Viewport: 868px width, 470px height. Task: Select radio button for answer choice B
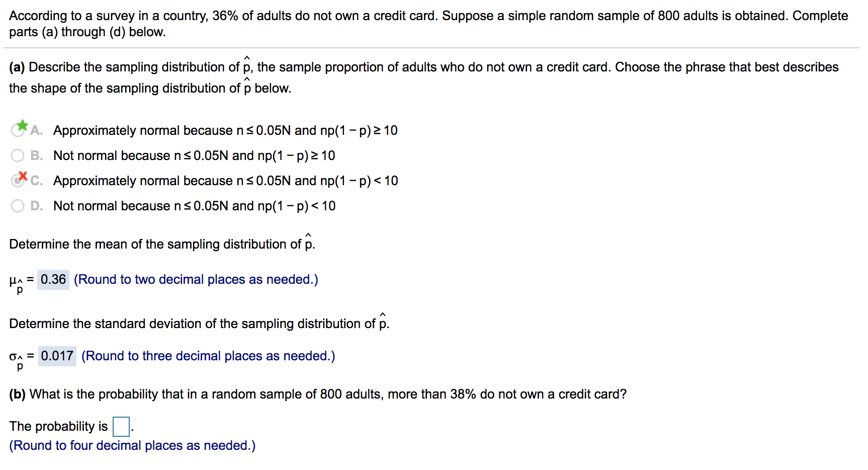(x=17, y=155)
